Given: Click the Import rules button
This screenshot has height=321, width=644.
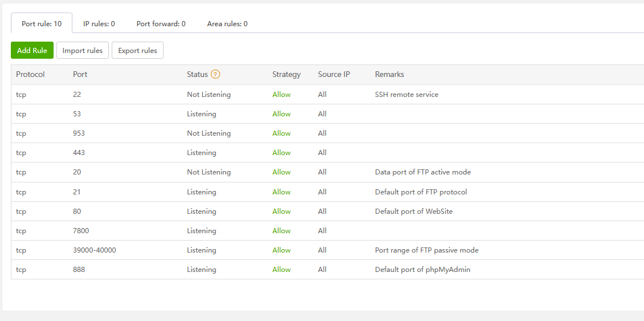Looking at the screenshot, I should click(x=83, y=50).
